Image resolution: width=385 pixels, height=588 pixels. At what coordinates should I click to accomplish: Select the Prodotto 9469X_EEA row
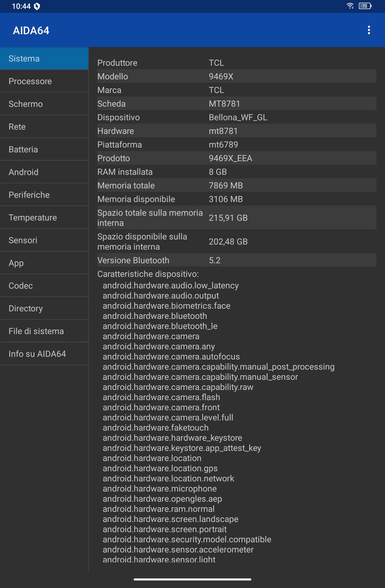(x=237, y=158)
